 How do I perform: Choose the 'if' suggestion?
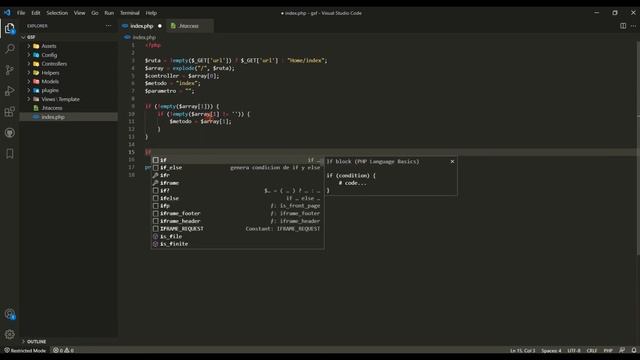[x=238, y=160]
